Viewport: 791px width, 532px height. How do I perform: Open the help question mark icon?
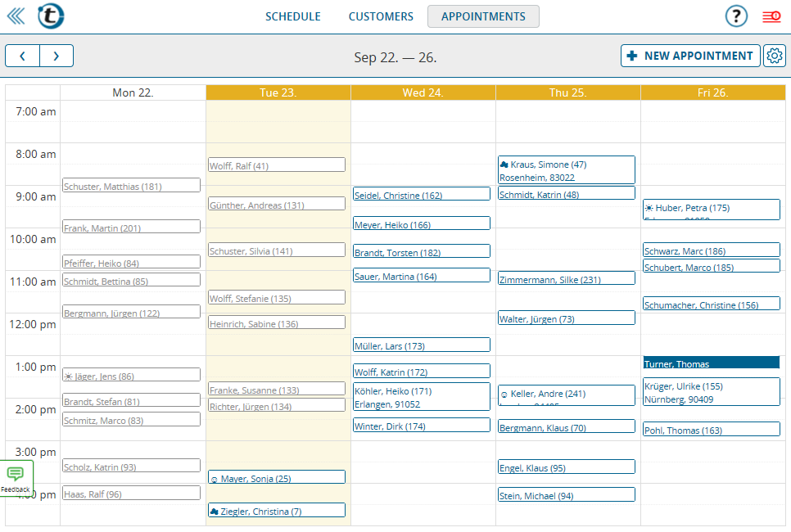736,16
